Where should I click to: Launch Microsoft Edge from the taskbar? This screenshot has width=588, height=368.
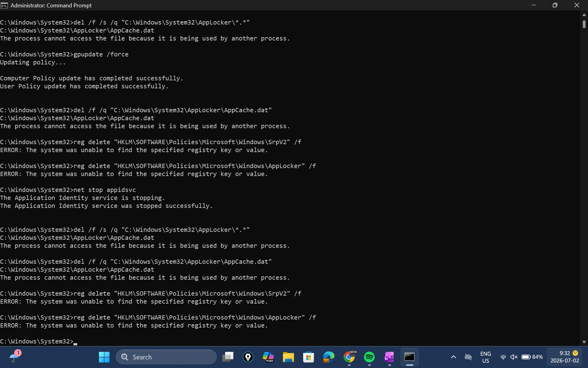click(x=329, y=357)
